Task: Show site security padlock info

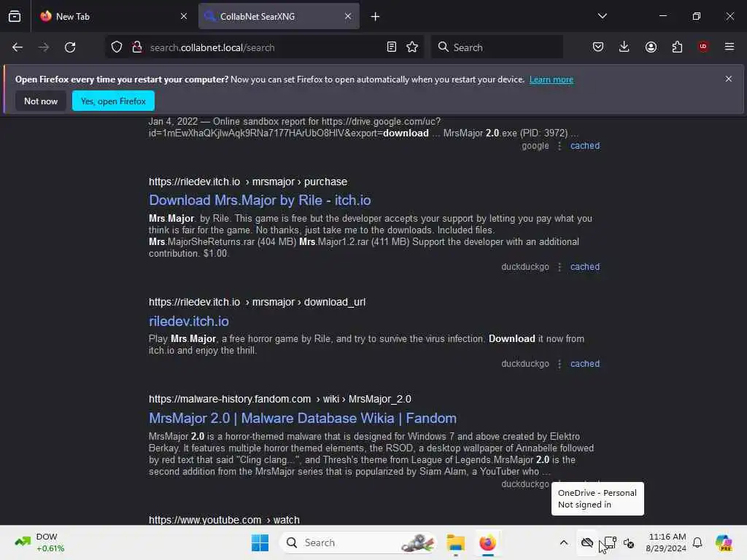Action: point(137,47)
